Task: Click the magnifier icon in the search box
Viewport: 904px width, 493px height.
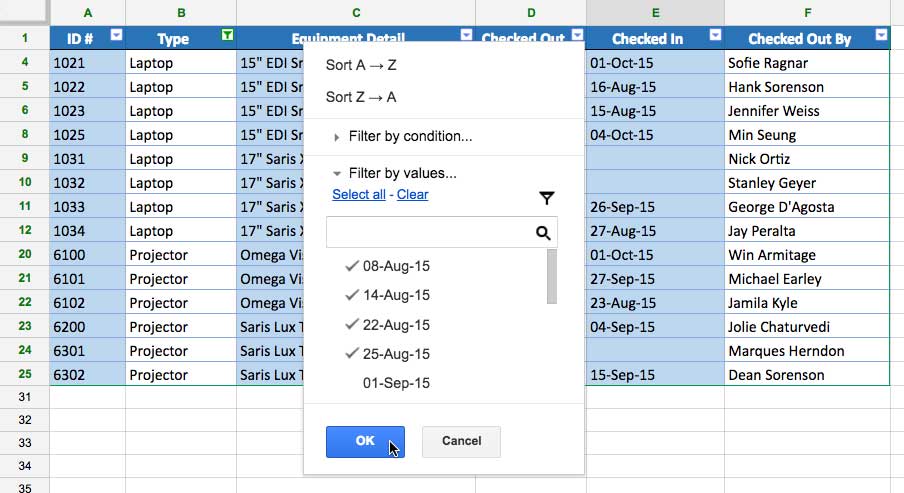Action: point(543,233)
